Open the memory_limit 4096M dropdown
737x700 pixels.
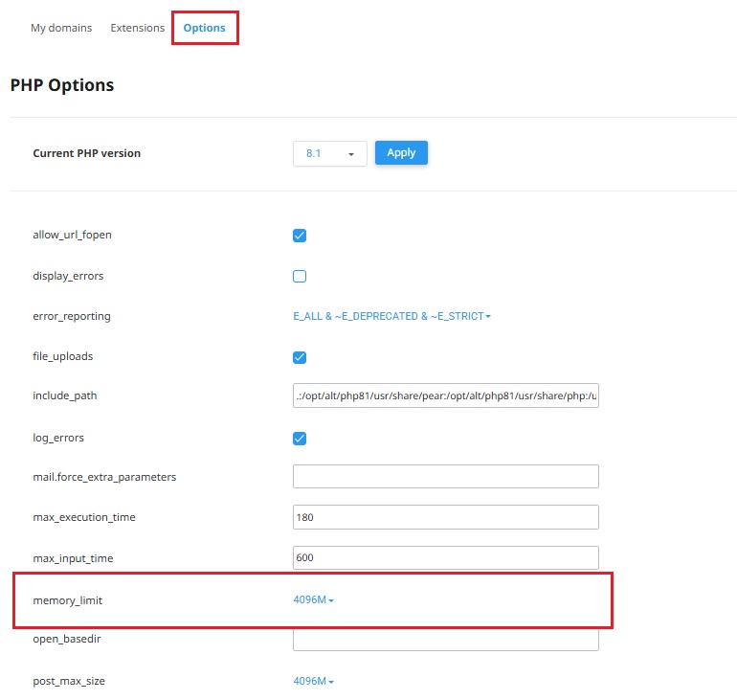[x=313, y=599]
